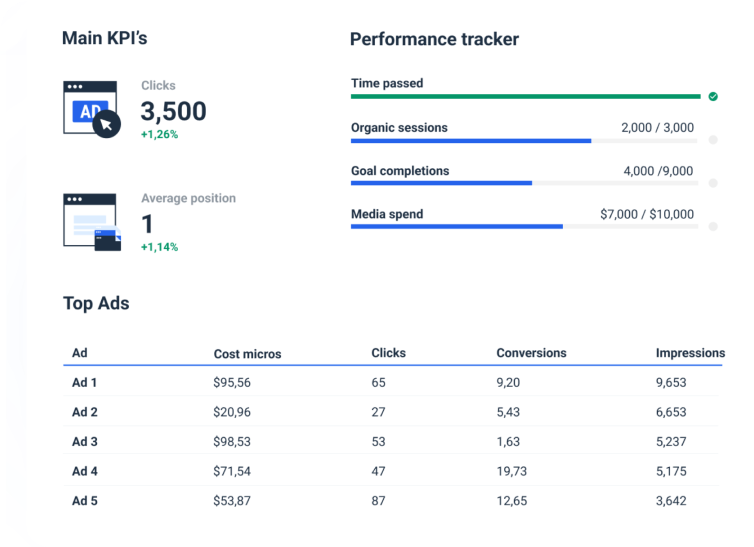The width and height of the screenshot is (754, 547).
Task: Select the Ad column header
Action: [80, 353]
